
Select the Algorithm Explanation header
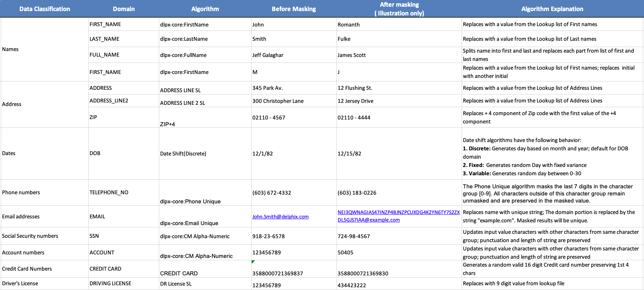tap(552, 9)
